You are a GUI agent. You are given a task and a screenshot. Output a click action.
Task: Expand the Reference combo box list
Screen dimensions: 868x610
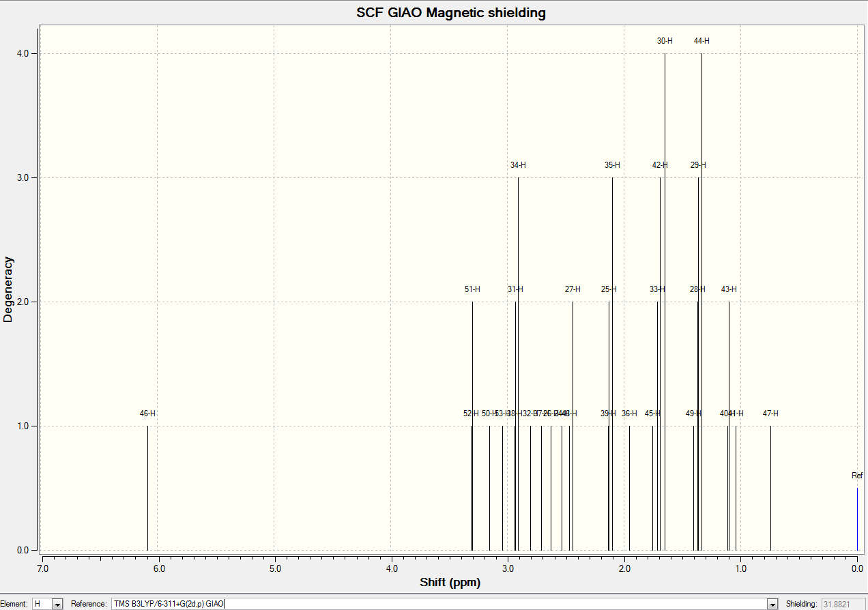pyautogui.click(x=772, y=604)
